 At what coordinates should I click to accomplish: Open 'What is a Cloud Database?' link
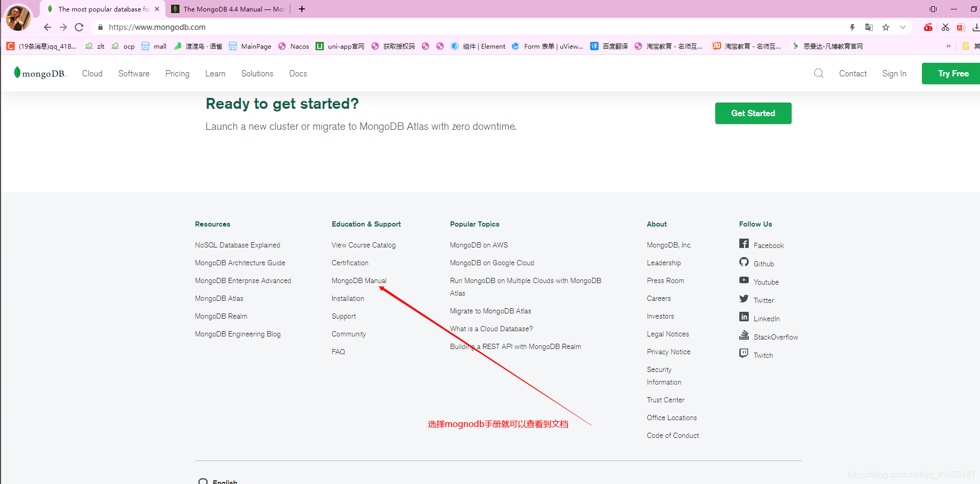pyautogui.click(x=491, y=329)
